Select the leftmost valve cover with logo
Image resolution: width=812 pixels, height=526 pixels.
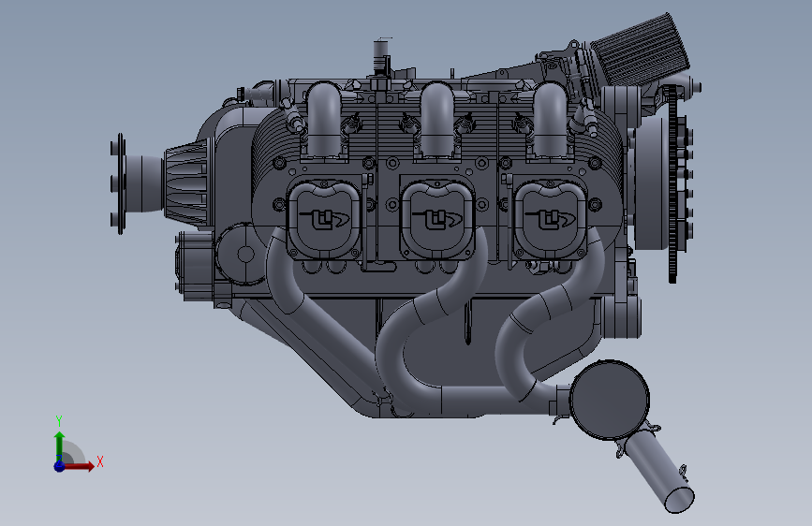point(323,220)
